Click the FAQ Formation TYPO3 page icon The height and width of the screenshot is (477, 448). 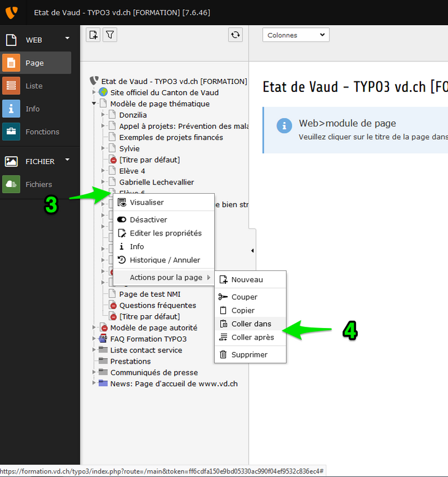[x=103, y=338]
